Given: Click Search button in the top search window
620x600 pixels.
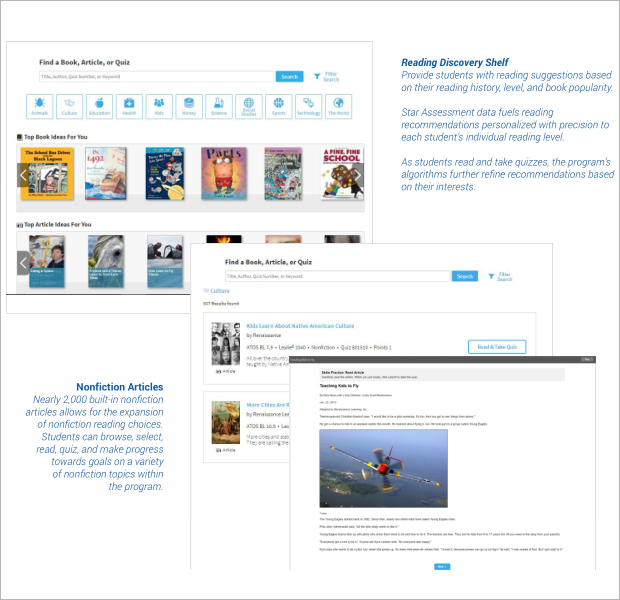Looking at the screenshot, I should click(289, 77).
